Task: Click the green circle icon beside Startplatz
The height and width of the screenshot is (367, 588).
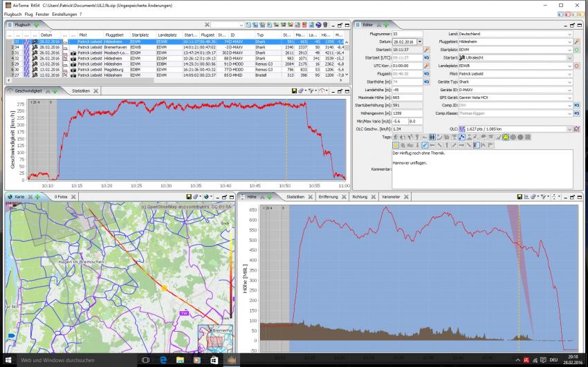Action: coord(576,50)
